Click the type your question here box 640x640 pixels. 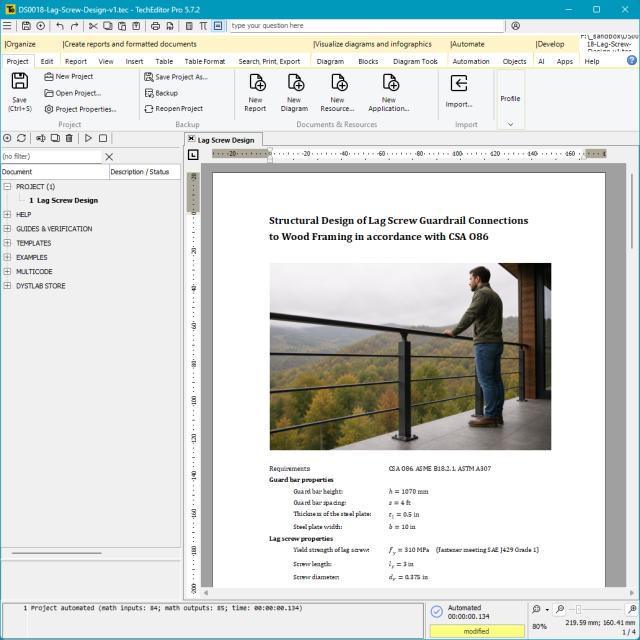[x=367, y=26]
